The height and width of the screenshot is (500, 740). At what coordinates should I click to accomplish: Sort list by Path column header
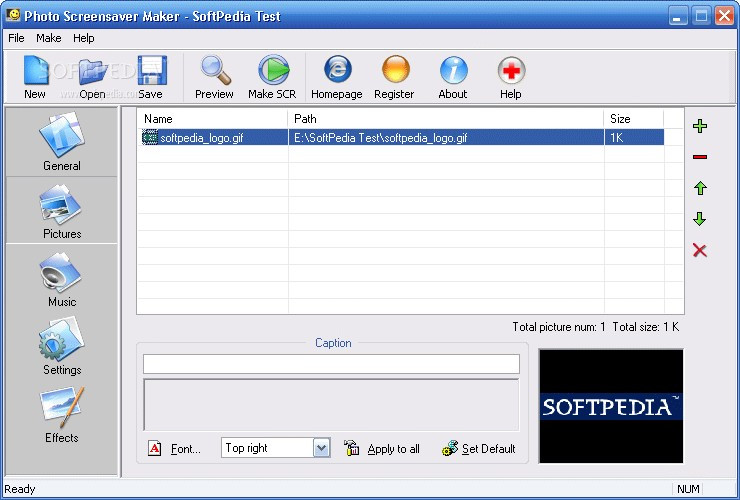click(x=446, y=119)
